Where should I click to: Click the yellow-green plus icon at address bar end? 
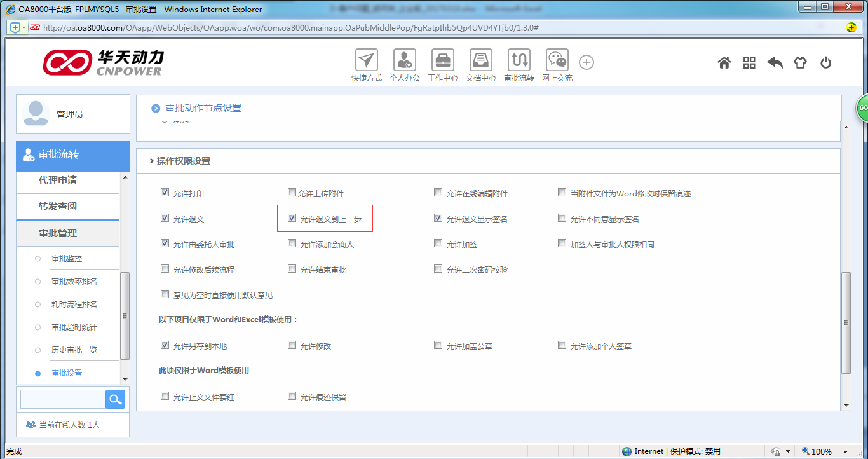[x=851, y=27]
